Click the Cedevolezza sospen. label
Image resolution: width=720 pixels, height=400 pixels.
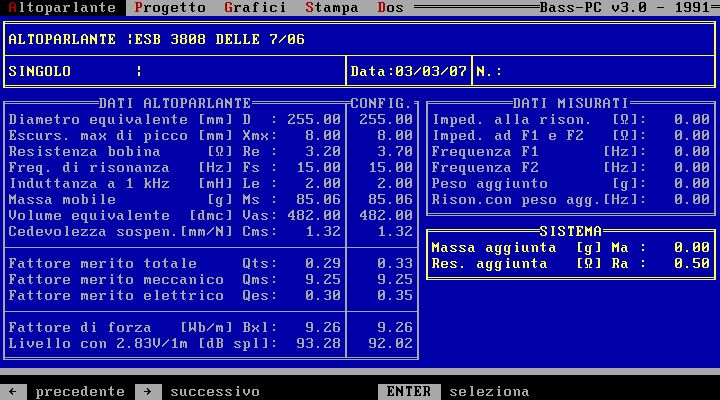click(x=94, y=231)
